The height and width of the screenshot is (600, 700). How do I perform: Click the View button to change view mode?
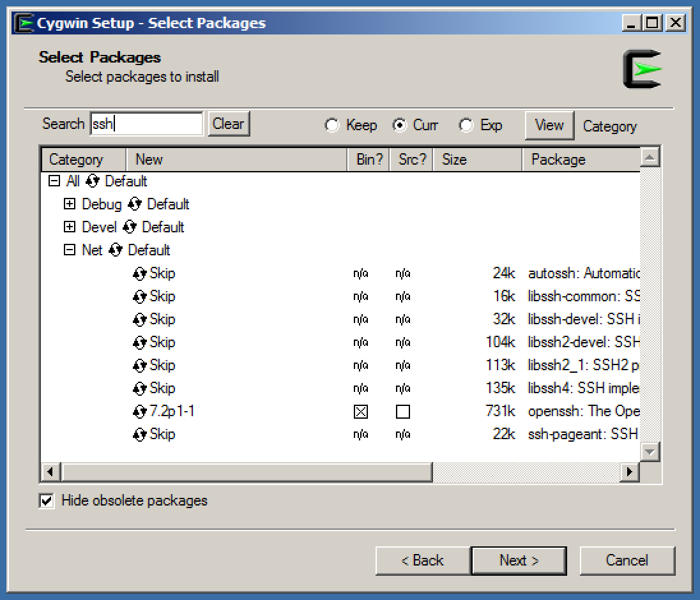point(549,125)
